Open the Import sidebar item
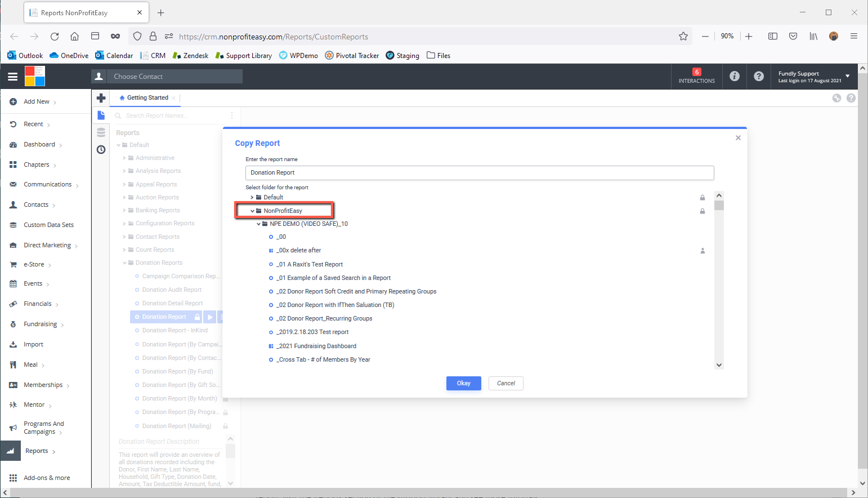Viewport: 868px width, 498px height. pyautogui.click(x=33, y=345)
